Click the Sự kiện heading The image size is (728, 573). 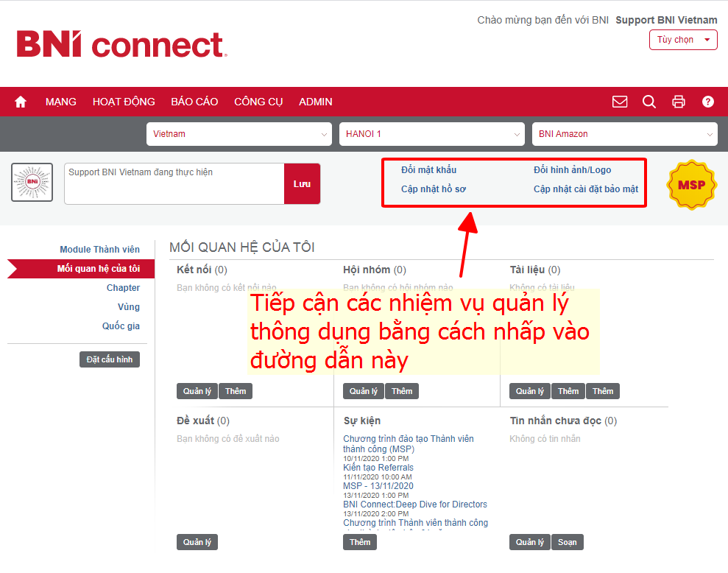(x=362, y=421)
